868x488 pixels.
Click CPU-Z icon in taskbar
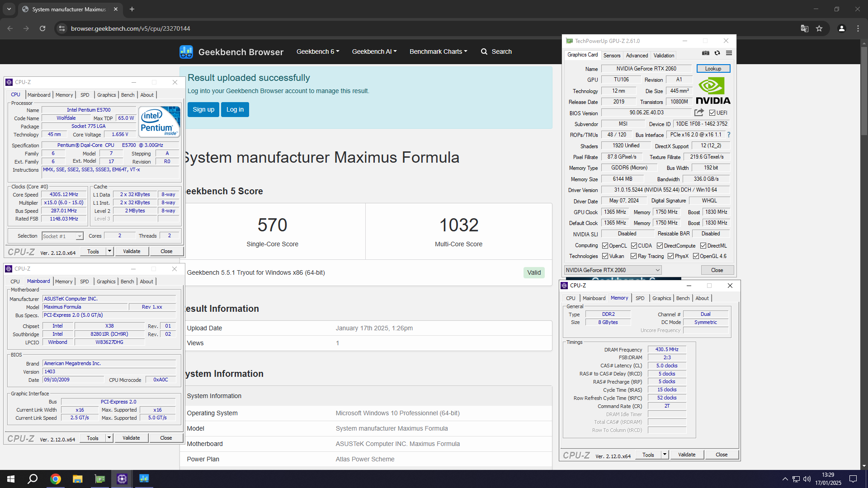tap(122, 479)
